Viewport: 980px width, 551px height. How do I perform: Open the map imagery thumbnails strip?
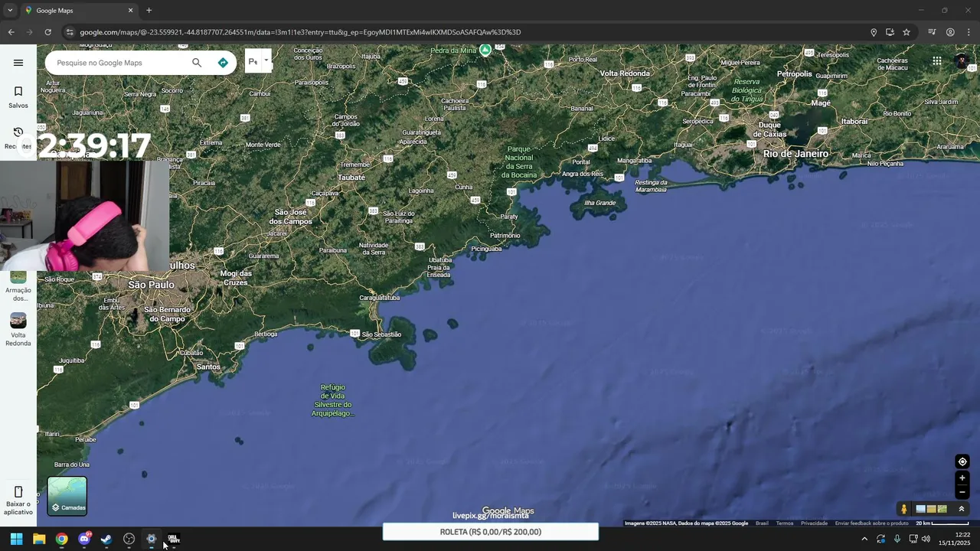click(932, 509)
